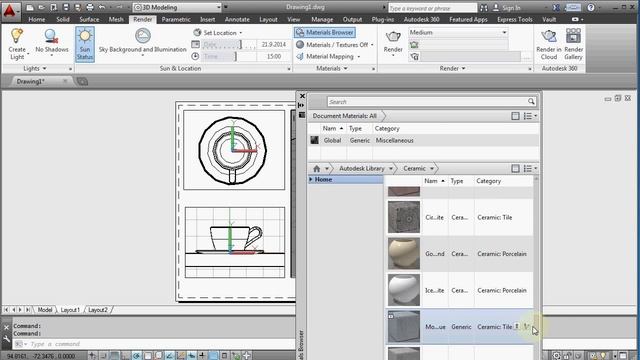
Task: Click the No Shadows icon
Action: point(51,36)
